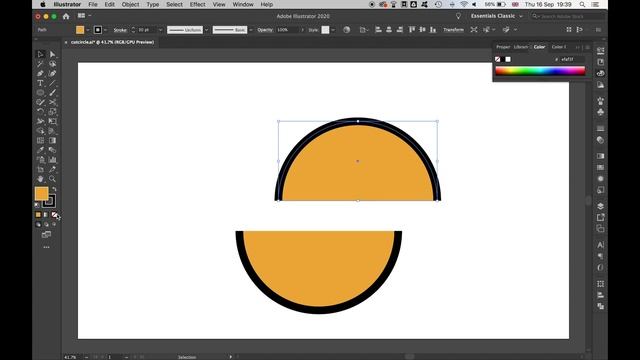Select the Eyedropper tool
This screenshot has height=360, width=640.
coord(40,150)
